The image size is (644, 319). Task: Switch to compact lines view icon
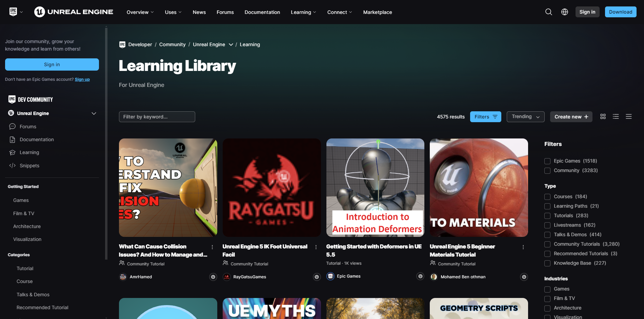click(x=629, y=116)
